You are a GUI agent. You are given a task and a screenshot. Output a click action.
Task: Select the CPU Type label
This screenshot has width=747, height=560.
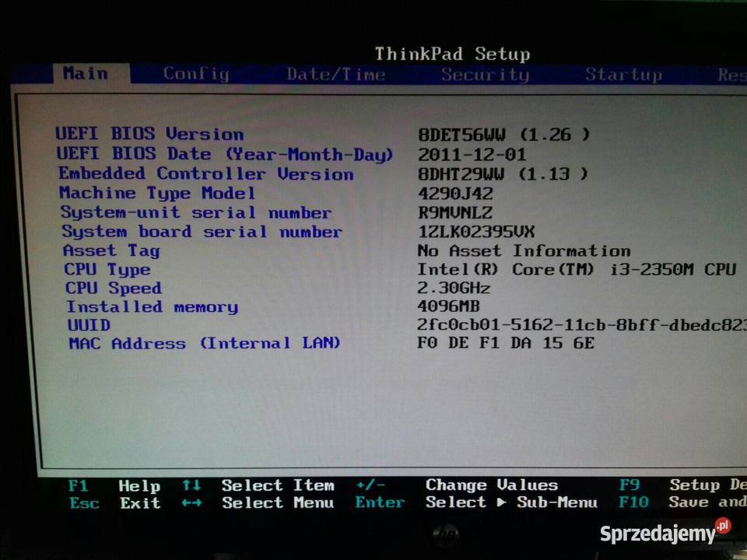(x=107, y=270)
